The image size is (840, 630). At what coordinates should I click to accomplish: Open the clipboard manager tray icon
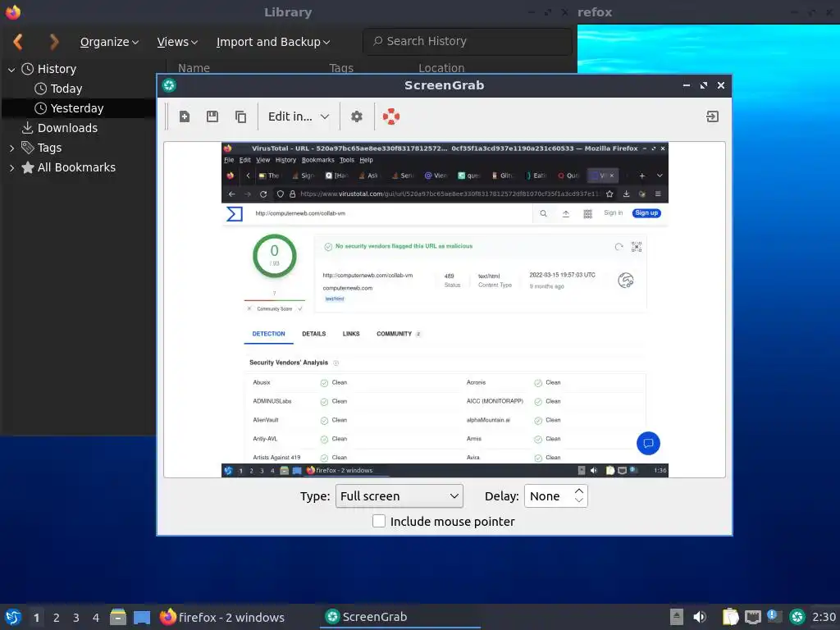coord(731,617)
